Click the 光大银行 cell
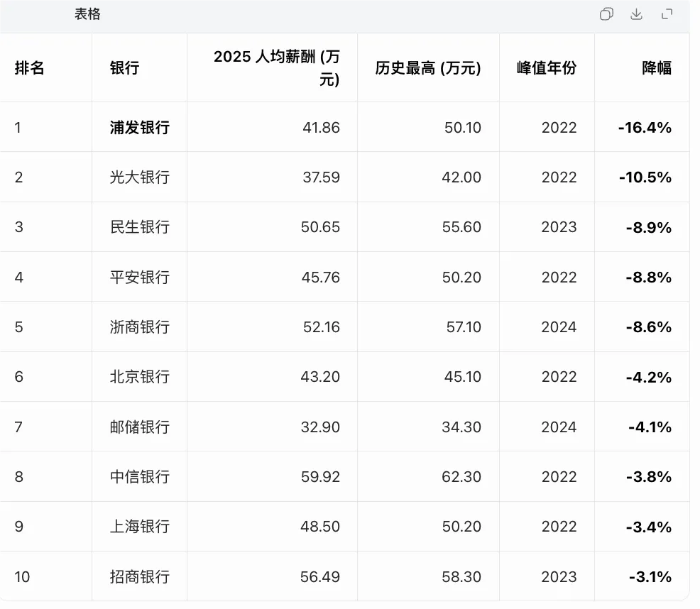 pyautogui.click(x=140, y=177)
